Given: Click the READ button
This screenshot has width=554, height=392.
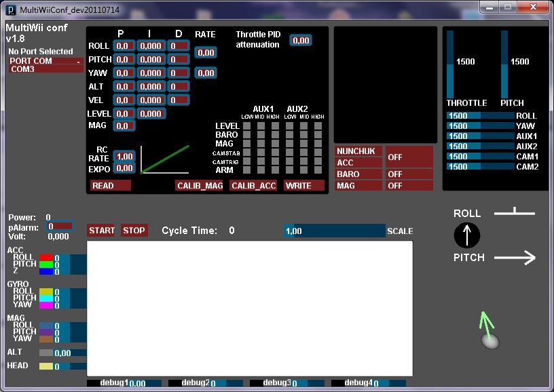Looking at the screenshot, I should tap(110, 185).
